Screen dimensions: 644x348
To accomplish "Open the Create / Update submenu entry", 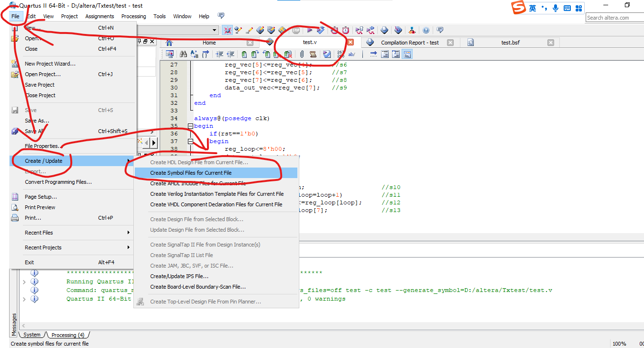I will pos(72,161).
